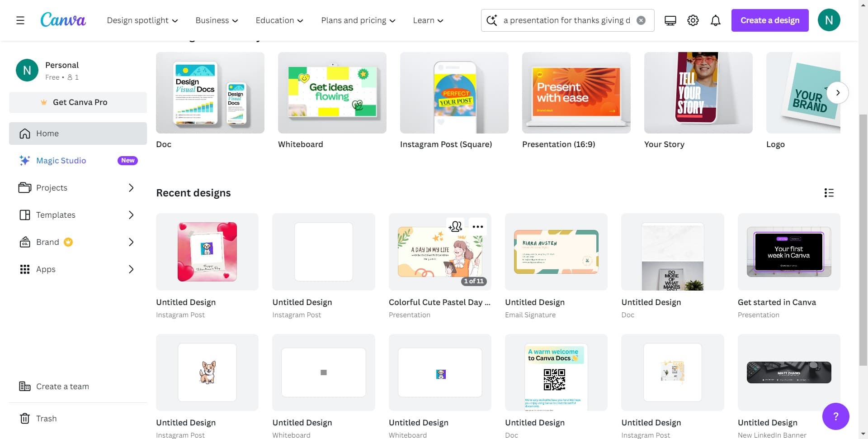Open the hamburger menu icon
The height and width of the screenshot is (439, 868).
click(x=20, y=20)
